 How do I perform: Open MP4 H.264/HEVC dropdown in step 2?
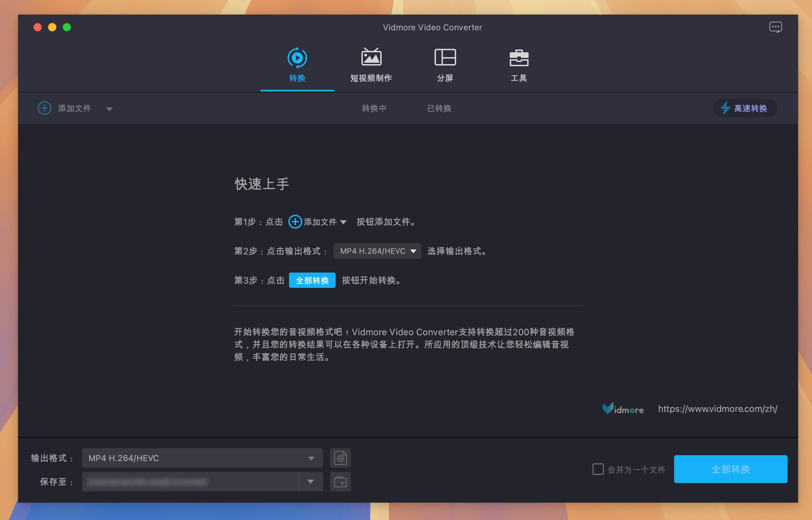pyautogui.click(x=377, y=251)
